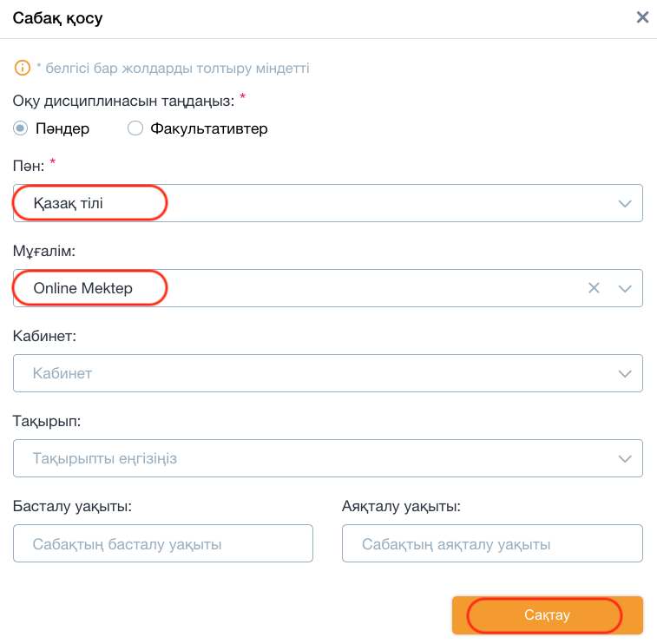
Task: Focus the Сабақтың аяқталу уақыты input
Action: 492,543
